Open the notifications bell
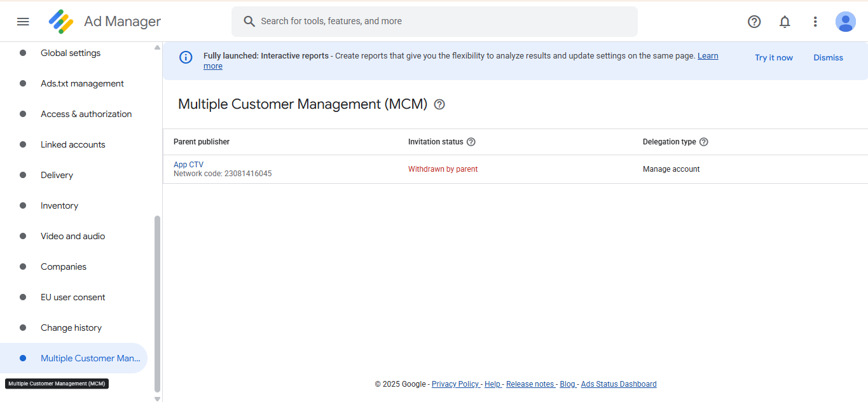Image resolution: width=868 pixels, height=402 pixels. pos(785,22)
